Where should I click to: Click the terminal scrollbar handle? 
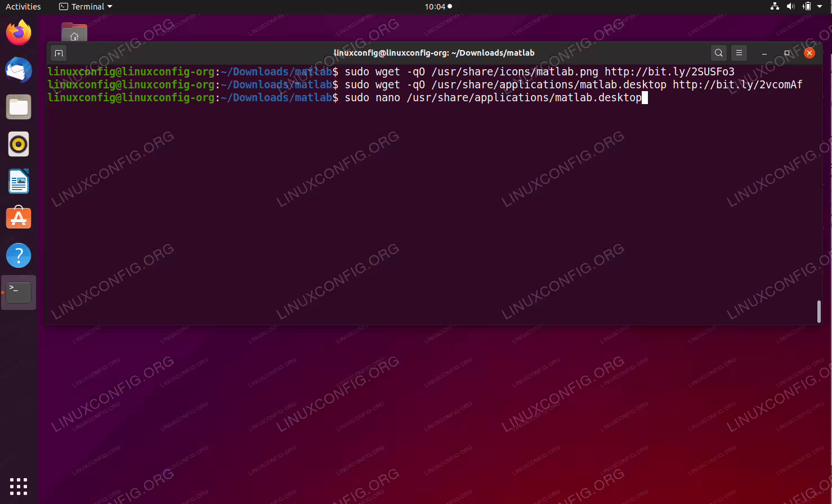coord(818,312)
